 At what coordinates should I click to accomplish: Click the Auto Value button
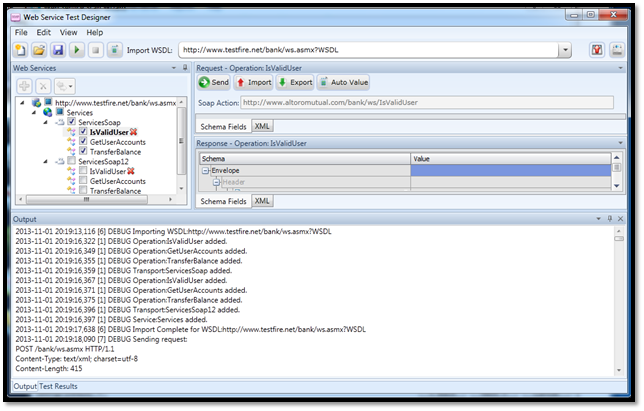(x=343, y=82)
